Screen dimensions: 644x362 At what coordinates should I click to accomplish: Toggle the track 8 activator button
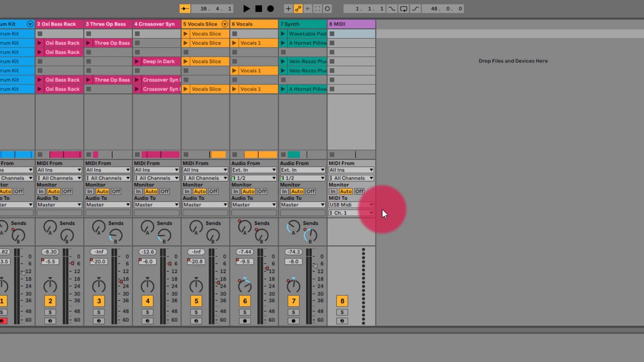tap(343, 301)
